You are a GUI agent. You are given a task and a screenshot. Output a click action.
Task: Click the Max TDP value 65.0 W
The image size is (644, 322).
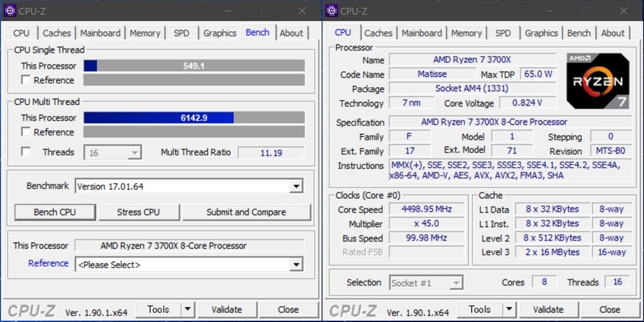pyautogui.click(x=538, y=74)
